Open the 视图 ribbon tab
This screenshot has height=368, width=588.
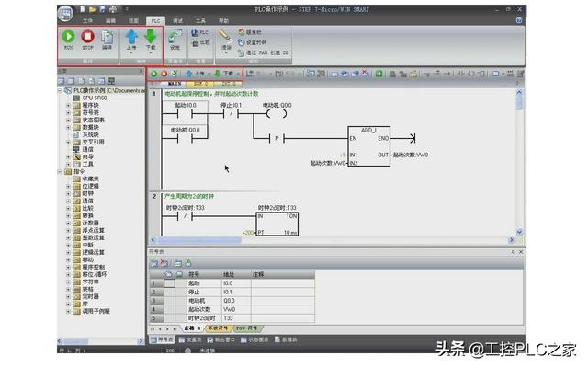point(133,20)
